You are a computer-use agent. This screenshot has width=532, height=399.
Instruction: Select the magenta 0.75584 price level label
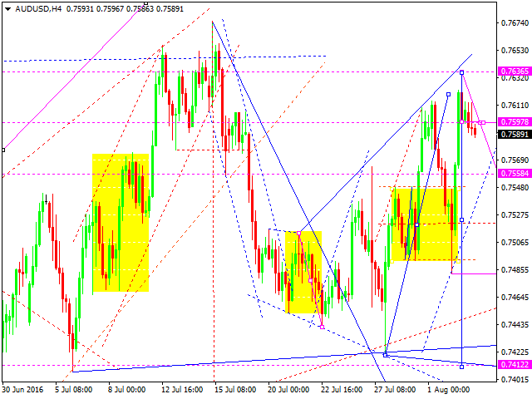[515, 174]
